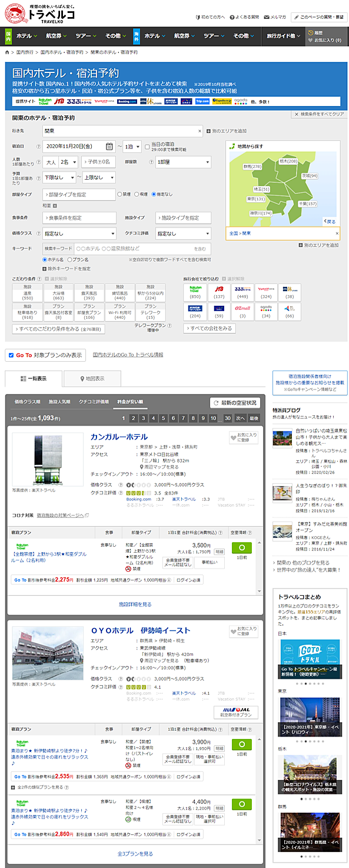Go to results page 2
The image size is (349, 868).
(134, 418)
